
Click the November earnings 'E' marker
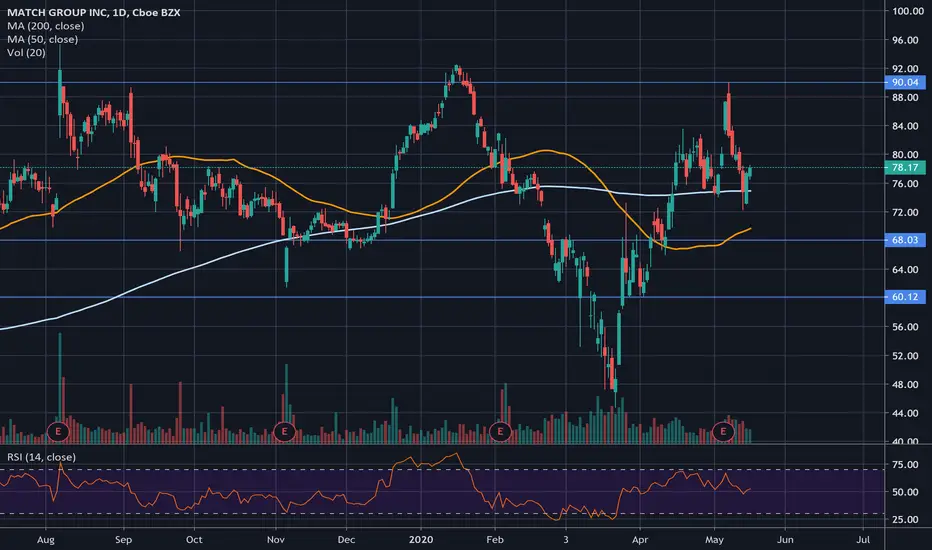(284, 431)
